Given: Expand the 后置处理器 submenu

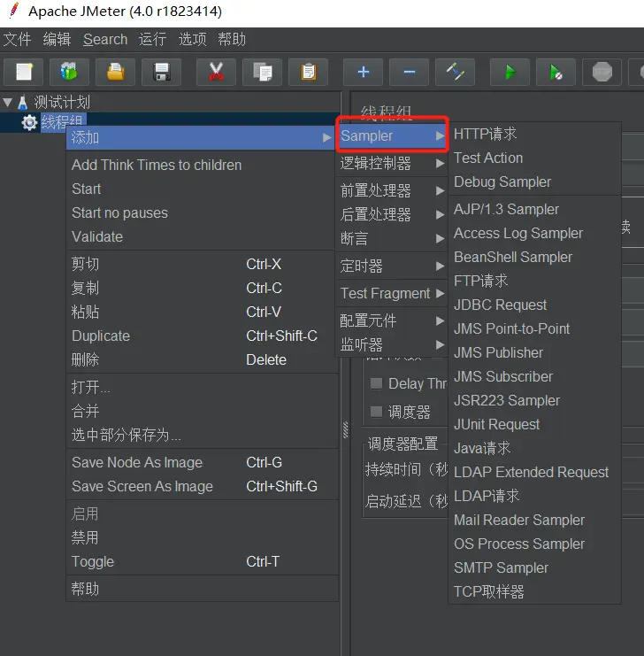Looking at the screenshot, I should [392, 214].
